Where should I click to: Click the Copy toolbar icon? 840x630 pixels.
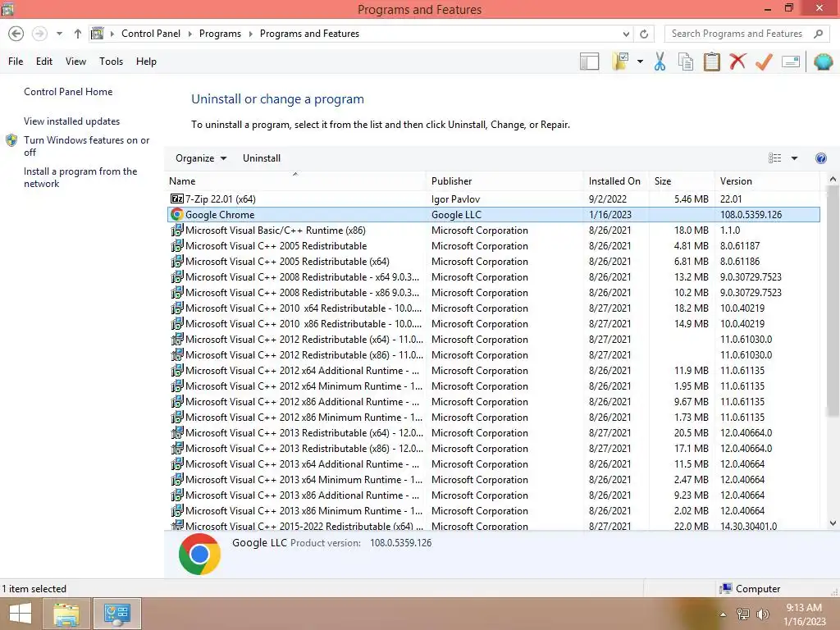click(686, 62)
